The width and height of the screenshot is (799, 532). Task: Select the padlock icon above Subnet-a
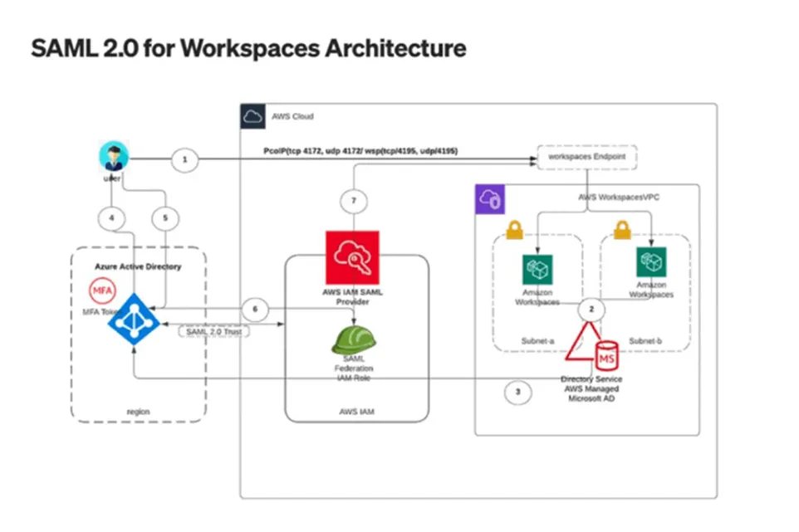[514, 231]
